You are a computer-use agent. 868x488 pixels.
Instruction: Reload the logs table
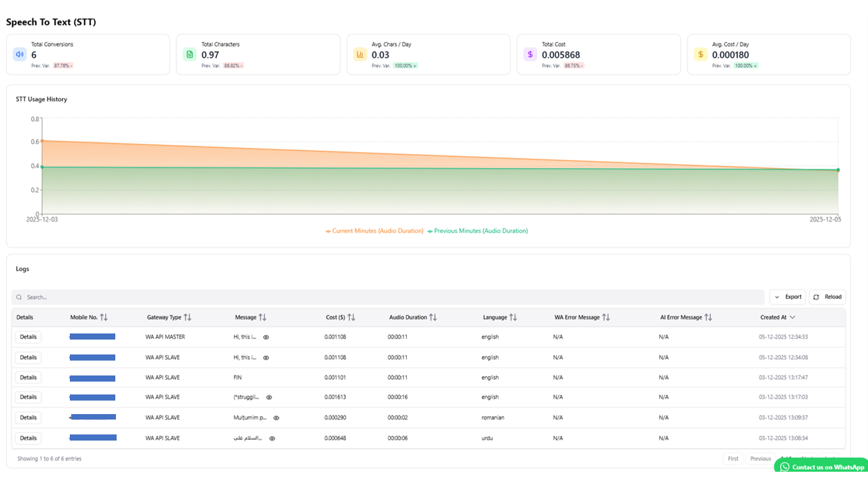point(827,297)
